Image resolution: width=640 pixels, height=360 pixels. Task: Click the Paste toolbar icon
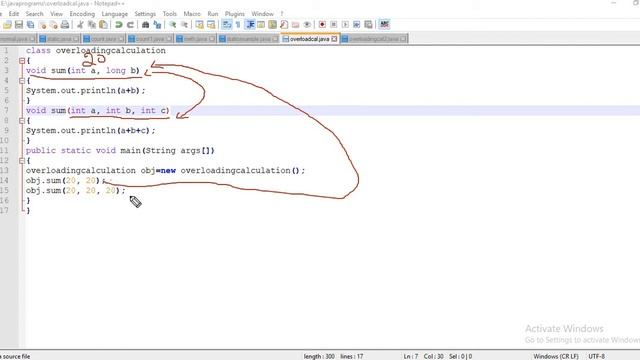pos(103,24)
